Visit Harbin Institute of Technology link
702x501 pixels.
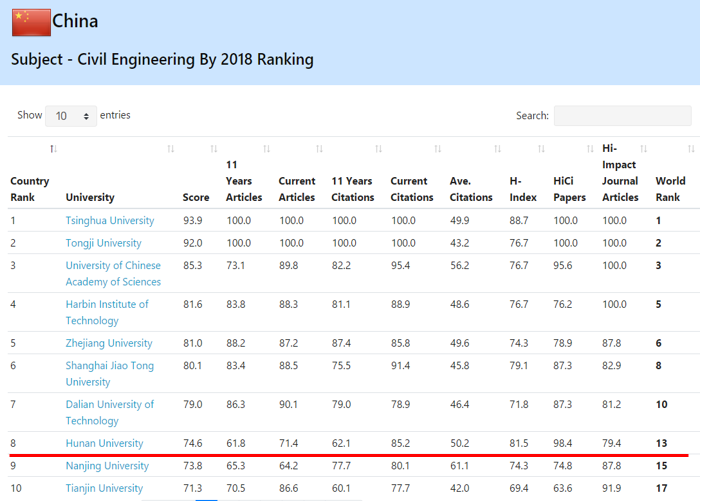[x=107, y=312]
